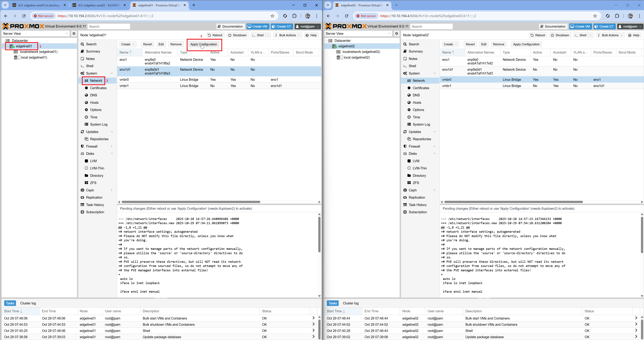Open extensions puzzle icon in right browser
Image resolution: width=644 pixels, height=340 pixels.
click(617, 16)
